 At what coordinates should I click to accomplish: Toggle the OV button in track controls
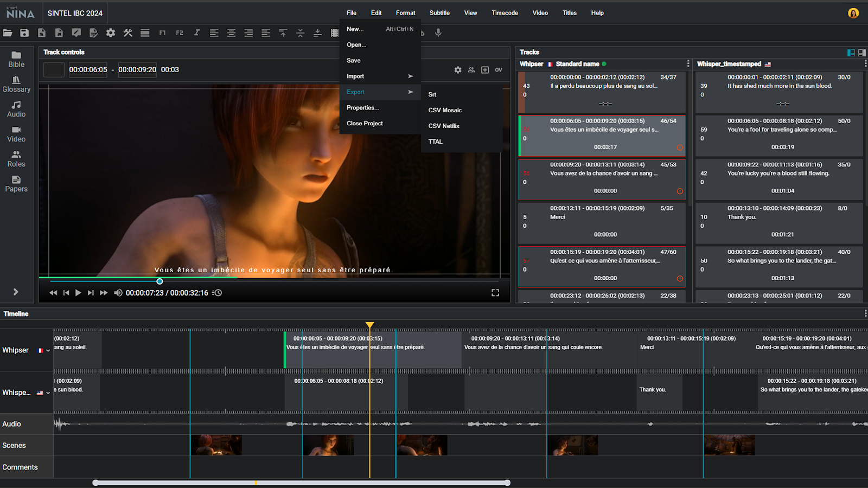pos(499,70)
